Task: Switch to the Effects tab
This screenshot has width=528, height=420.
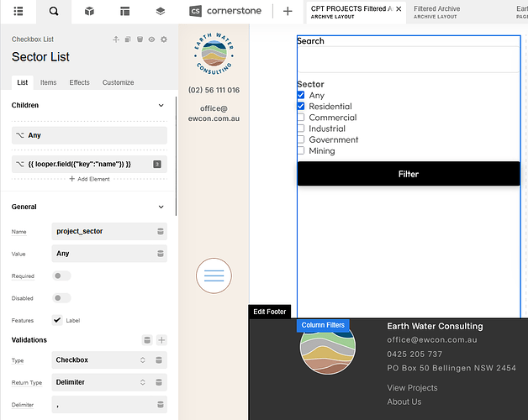Action: [79, 82]
